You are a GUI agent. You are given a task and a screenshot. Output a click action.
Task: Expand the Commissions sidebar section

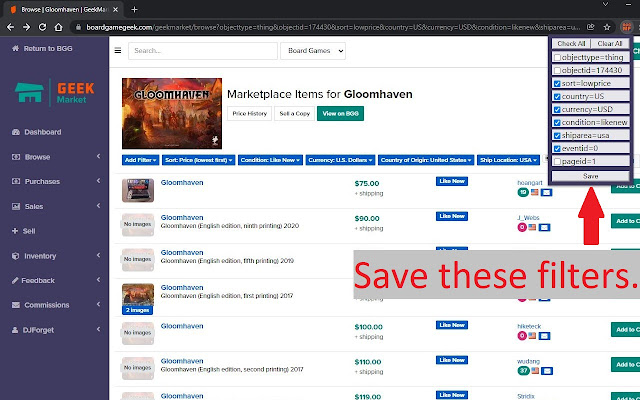click(55, 305)
